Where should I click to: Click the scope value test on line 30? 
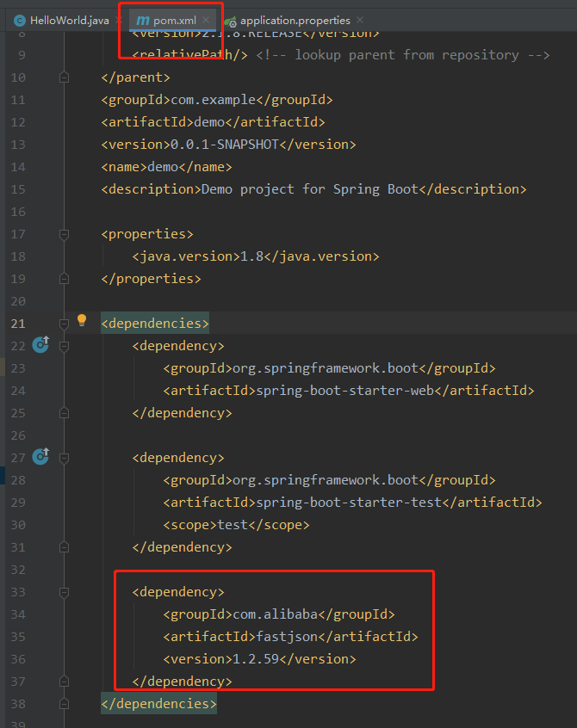pos(233,525)
